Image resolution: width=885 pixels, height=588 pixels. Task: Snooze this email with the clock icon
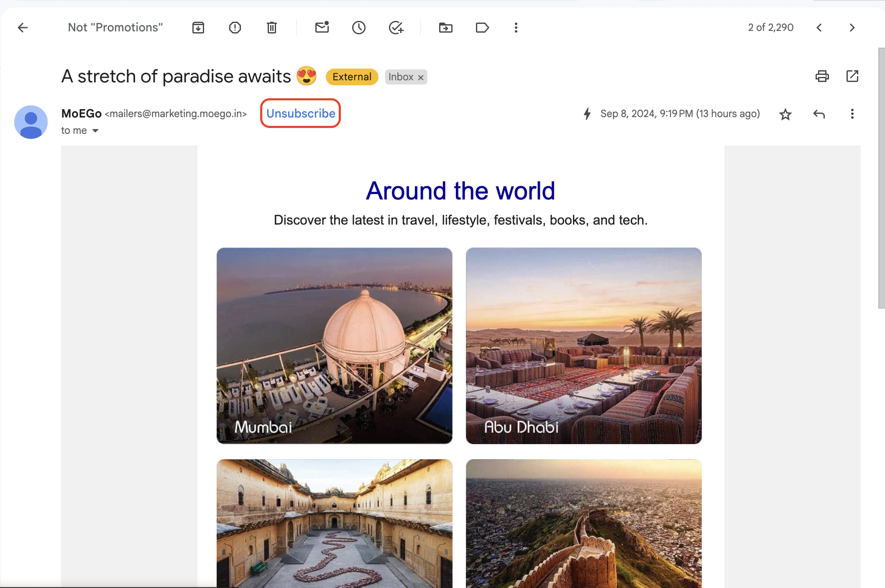tap(358, 28)
